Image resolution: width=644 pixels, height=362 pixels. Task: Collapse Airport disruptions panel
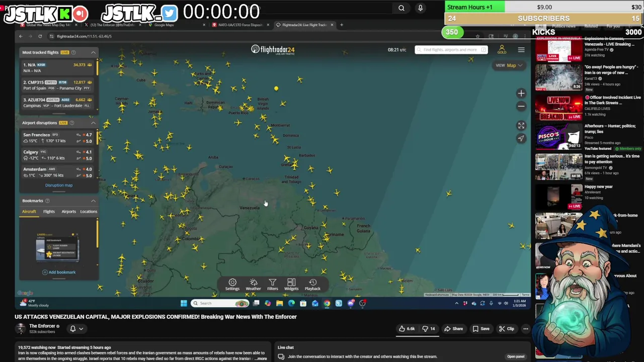93,123
